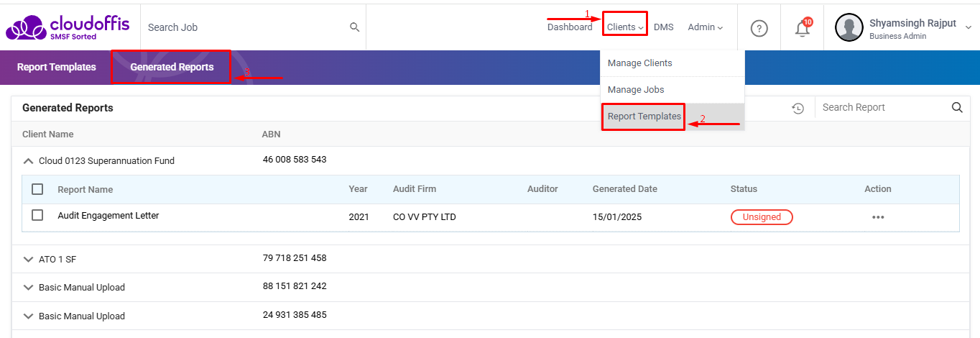
Task: Open the help question mark icon
Action: 759,28
